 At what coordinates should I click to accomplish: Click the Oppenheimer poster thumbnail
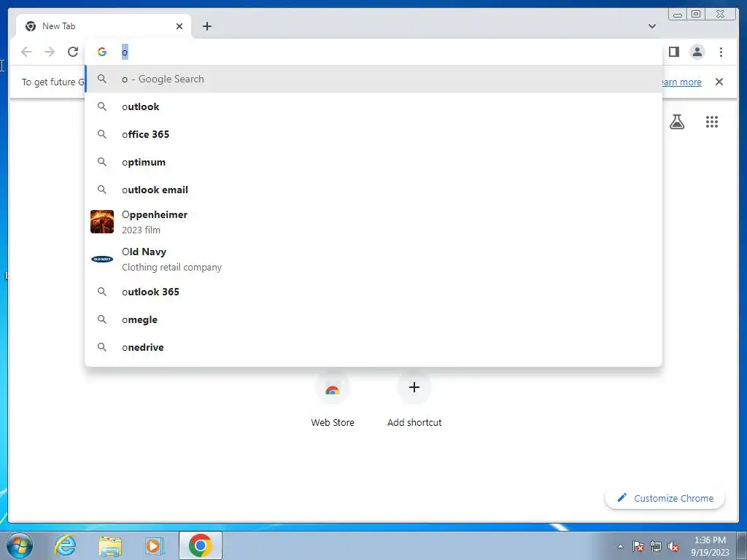pos(102,222)
